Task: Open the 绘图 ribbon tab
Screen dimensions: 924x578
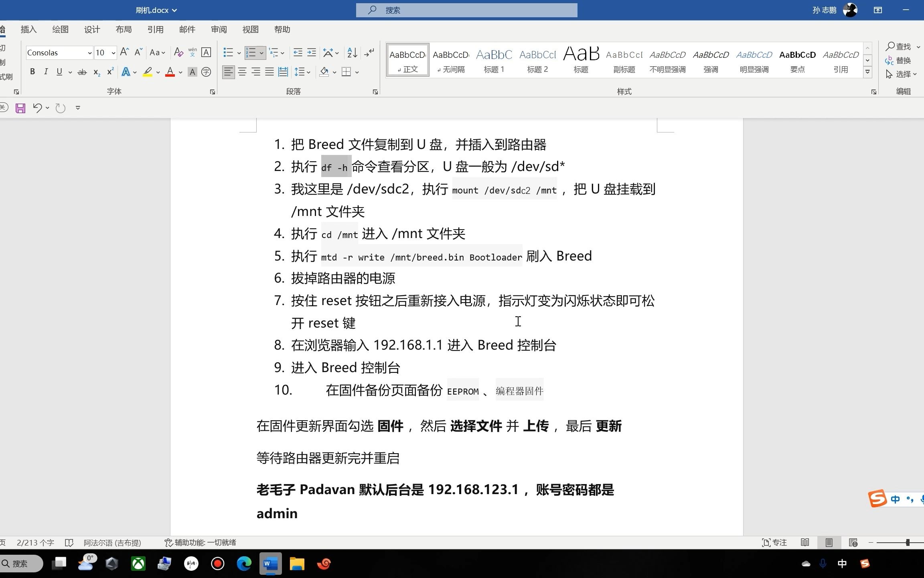Action: click(60, 29)
